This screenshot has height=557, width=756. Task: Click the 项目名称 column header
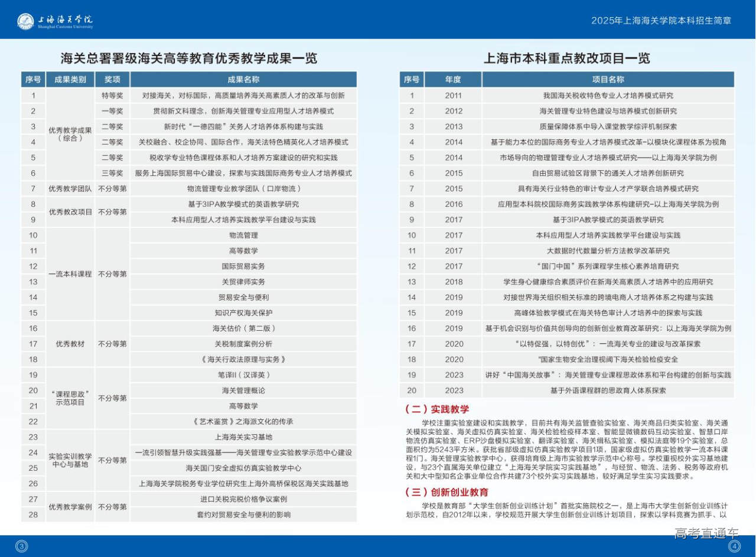608,80
